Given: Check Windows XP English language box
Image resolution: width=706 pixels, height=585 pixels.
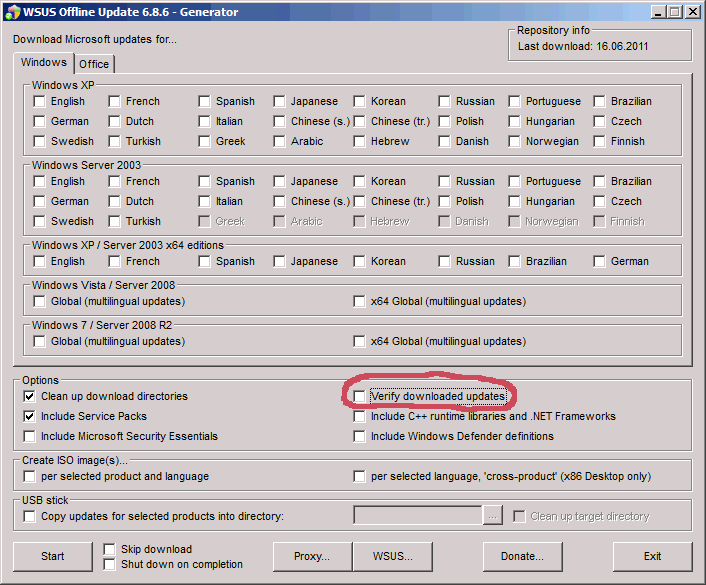Looking at the screenshot, I should point(39,102).
